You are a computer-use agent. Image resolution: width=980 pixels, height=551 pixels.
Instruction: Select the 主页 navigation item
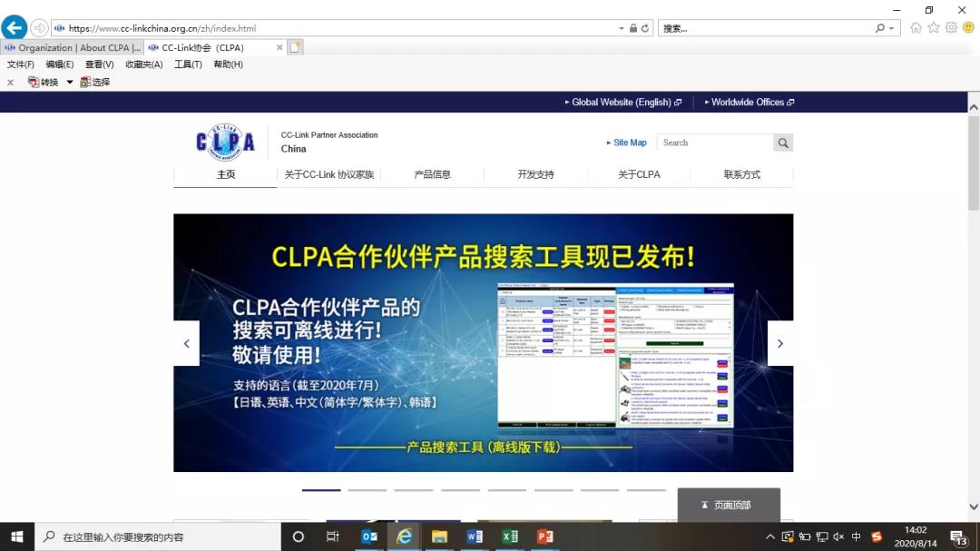[226, 174]
